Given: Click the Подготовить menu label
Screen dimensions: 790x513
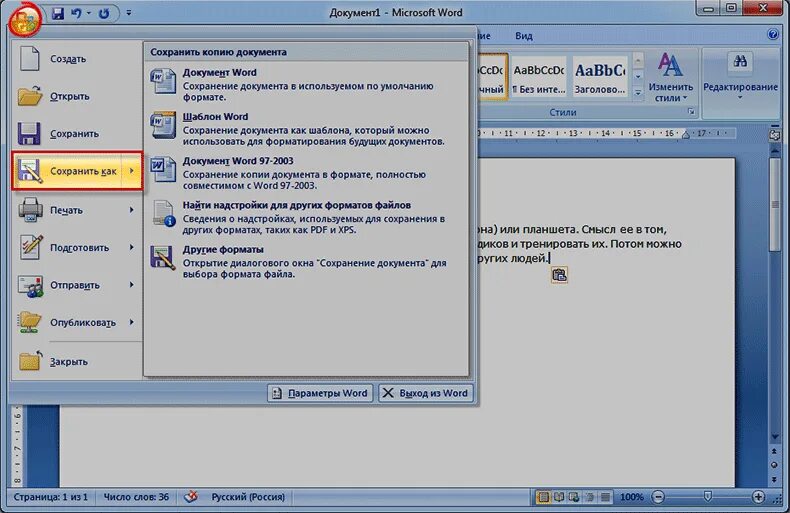Looking at the screenshot, I should [x=79, y=247].
